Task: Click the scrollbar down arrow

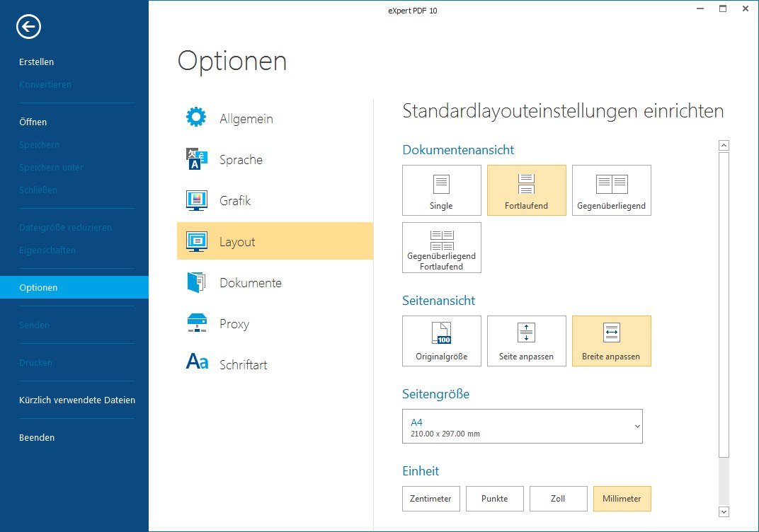Action: pos(724,511)
